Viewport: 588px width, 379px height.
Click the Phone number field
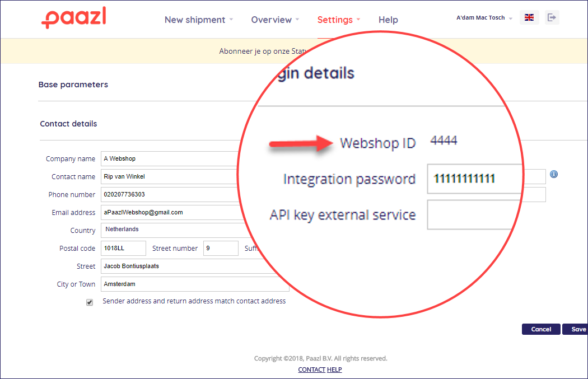pos(171,195)
